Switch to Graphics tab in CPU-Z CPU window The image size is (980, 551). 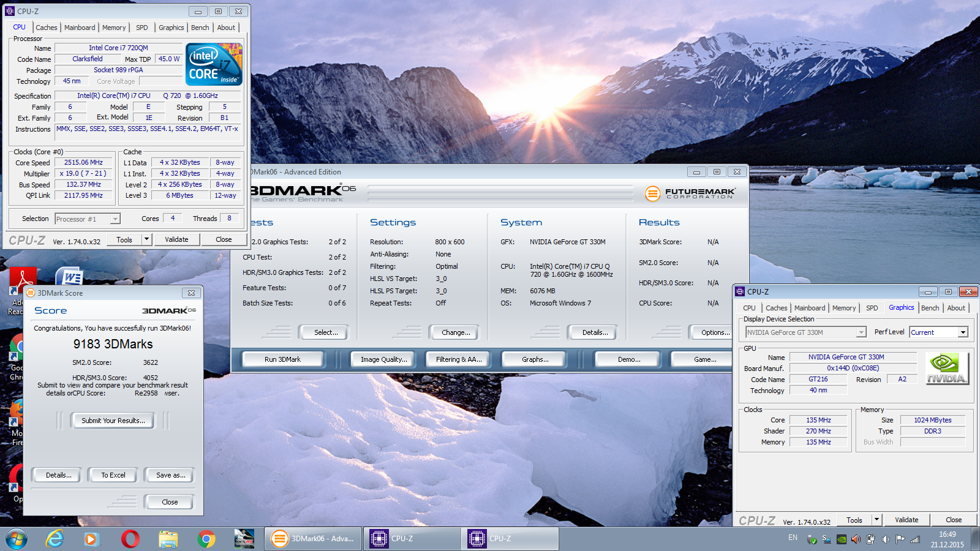171,28
